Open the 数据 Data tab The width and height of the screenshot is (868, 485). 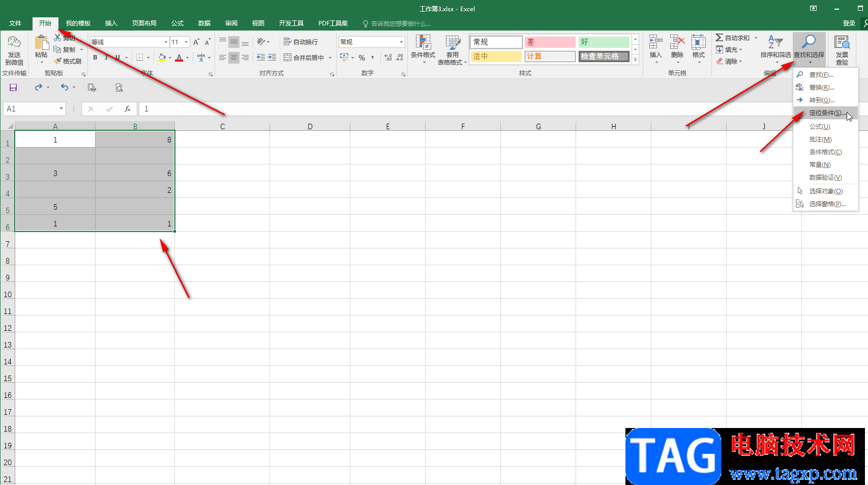tap(204, 23)
